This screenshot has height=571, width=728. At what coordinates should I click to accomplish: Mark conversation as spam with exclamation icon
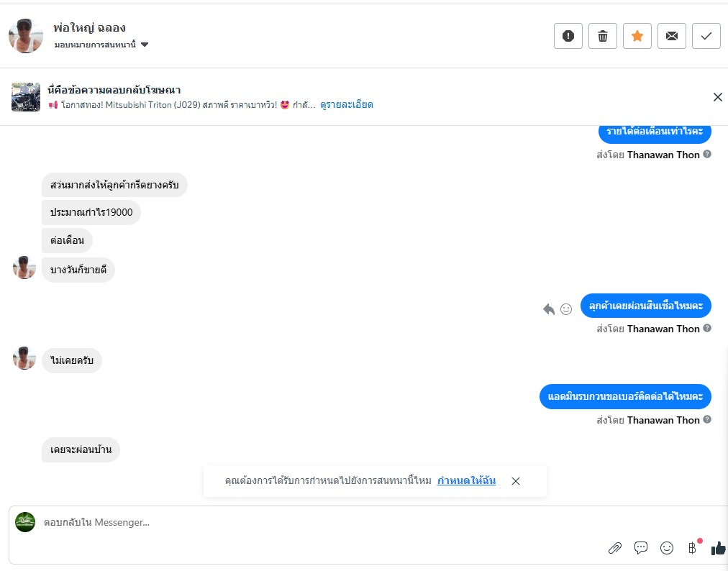pos(568,36)
